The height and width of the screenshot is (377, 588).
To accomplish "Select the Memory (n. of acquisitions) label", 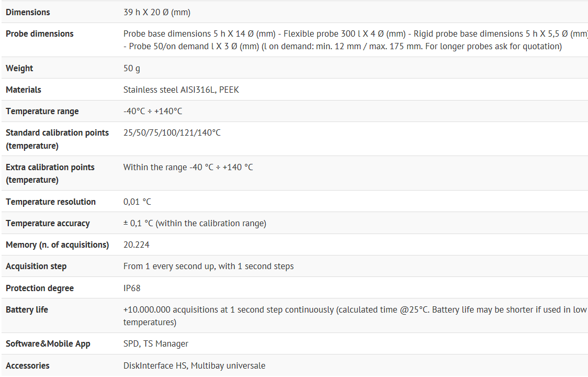I will (58, 245).
